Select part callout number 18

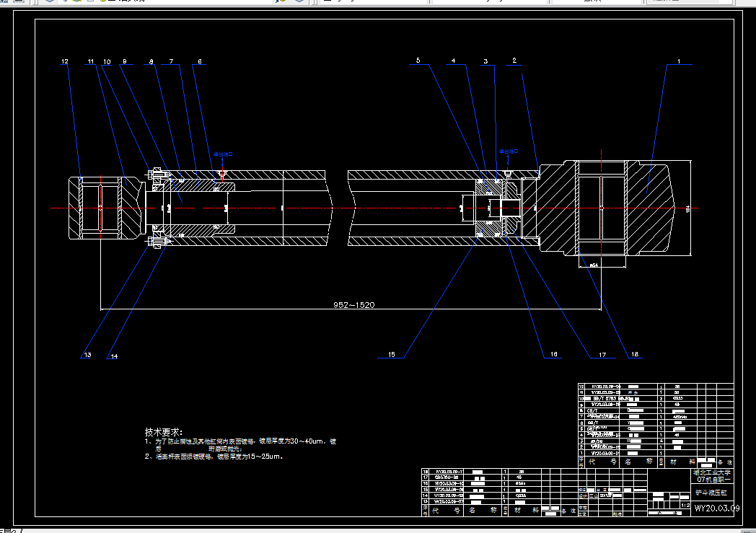pos(635,354)
